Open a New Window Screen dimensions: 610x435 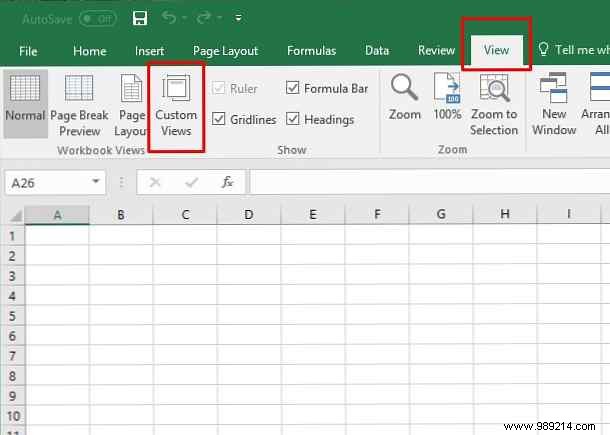[554, 104]
